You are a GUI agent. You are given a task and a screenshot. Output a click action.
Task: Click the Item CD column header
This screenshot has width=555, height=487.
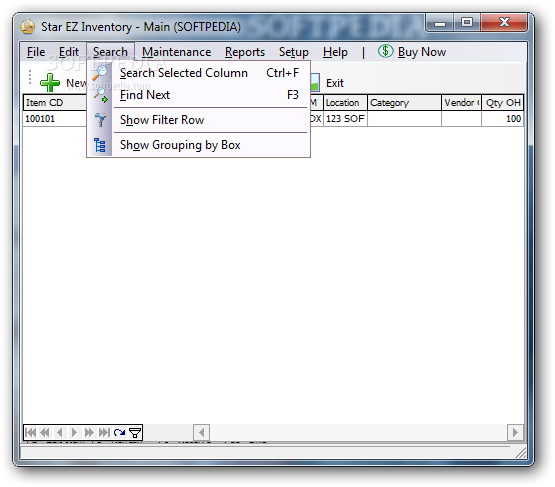55,103
